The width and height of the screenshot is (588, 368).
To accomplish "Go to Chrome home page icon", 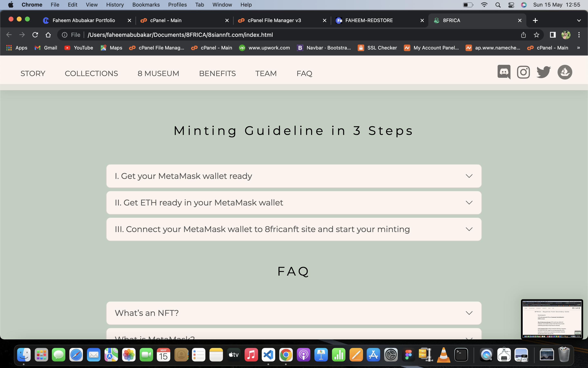I will click(x=48, y=35).
